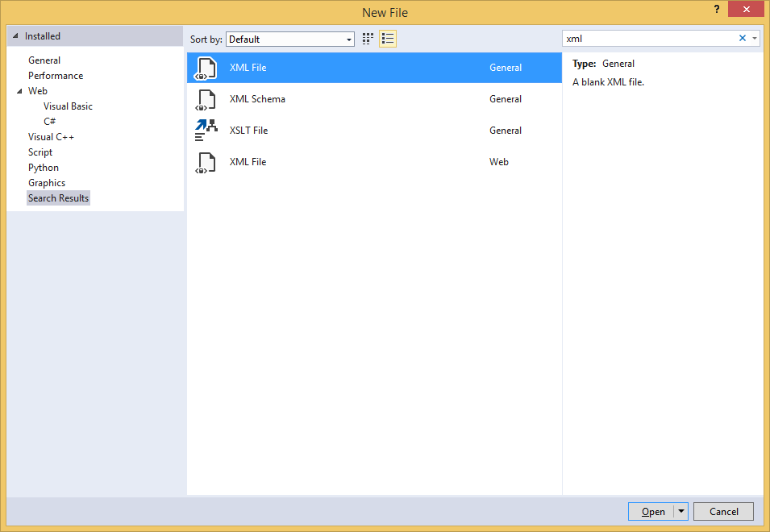Select the Graphics category
Viewport: 770px width, 532px height.
[46, 182]
